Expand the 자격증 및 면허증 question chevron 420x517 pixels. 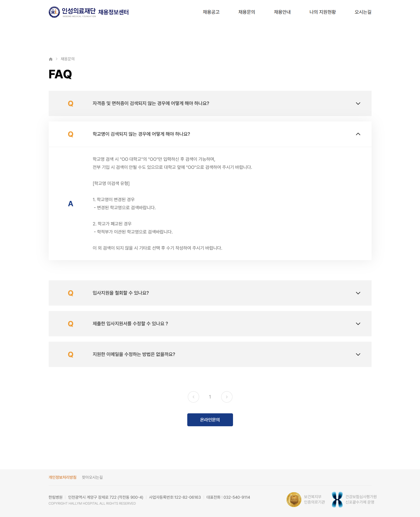click(x=358, y=103)
